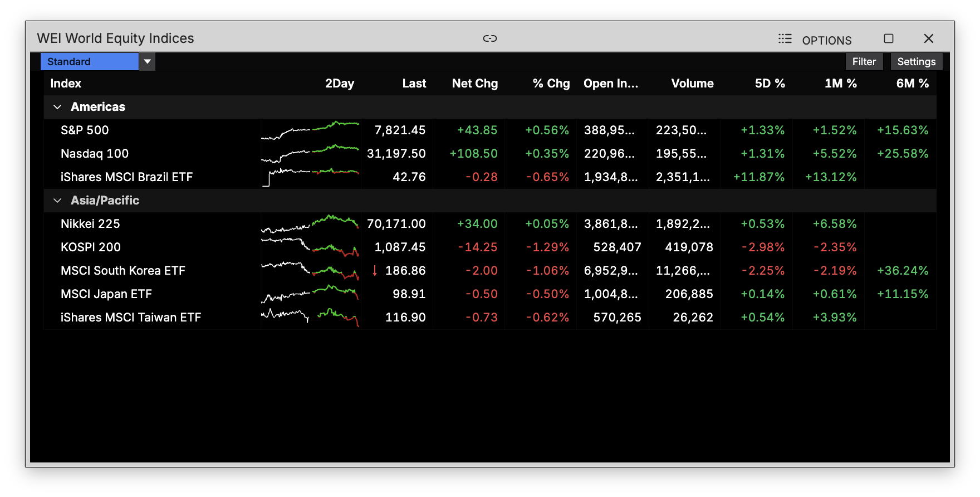Sort by the % Chg column header
This screenshot has height=497, width=980.
point(551,84)
